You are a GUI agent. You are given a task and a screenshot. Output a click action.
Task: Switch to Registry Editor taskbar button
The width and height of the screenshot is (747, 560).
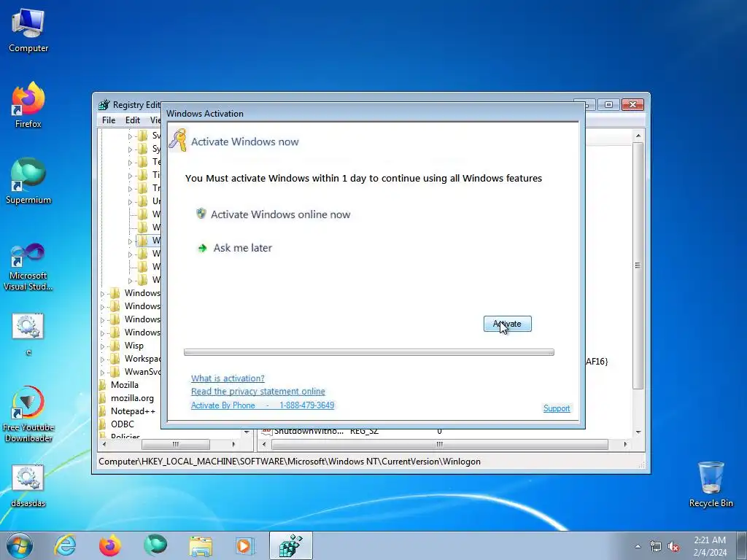click(x=291, y=545)
